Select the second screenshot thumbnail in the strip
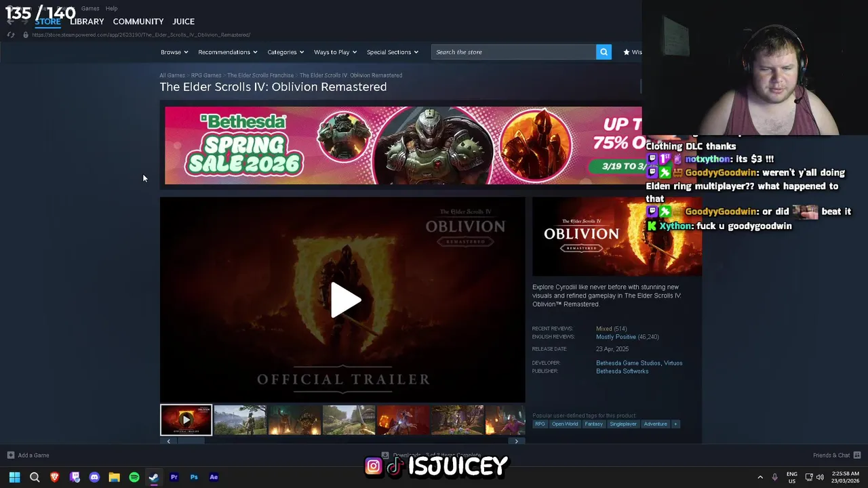Image resolution: width=868 pixels, height=488 pixels. pos(240,420)
